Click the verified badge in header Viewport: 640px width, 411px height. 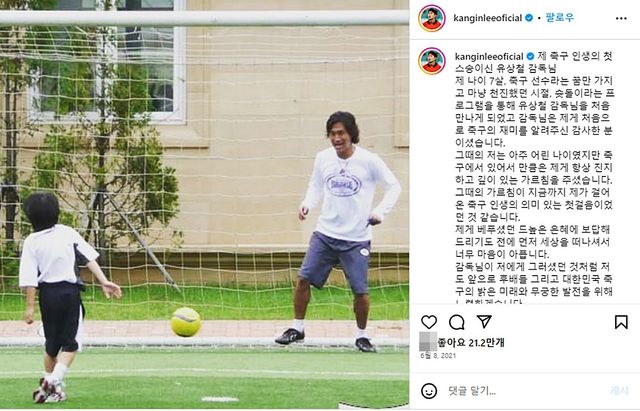[x=529, y=18]
